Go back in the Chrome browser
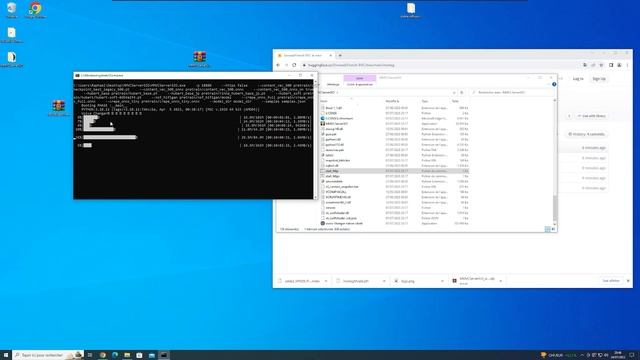 coord(278,65)
